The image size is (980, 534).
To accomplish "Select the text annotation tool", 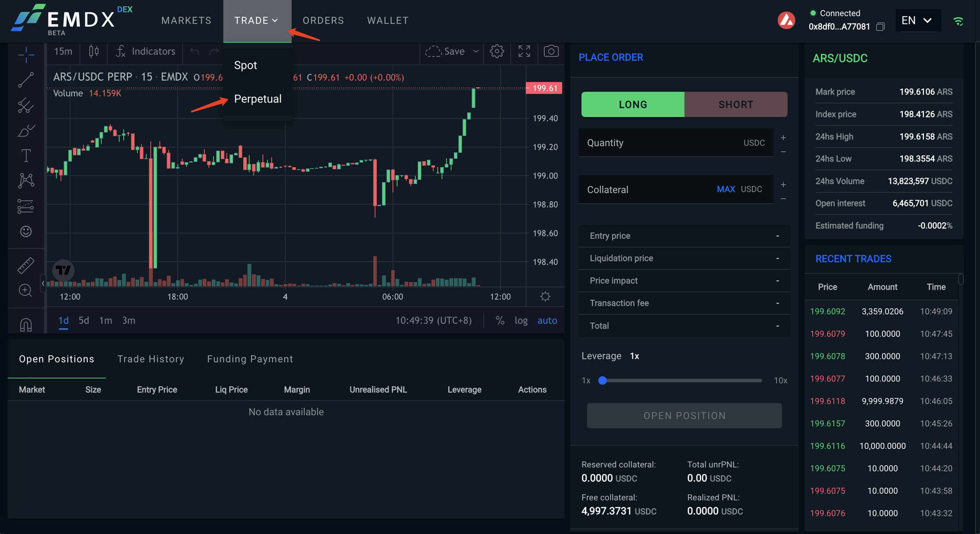I will [26, 155].
